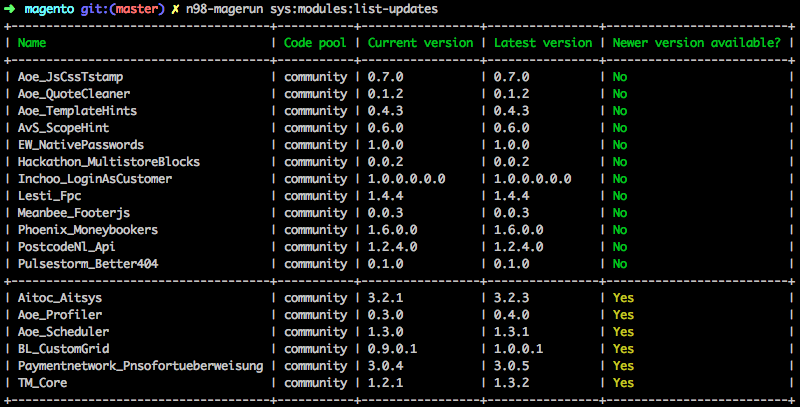Click the green prompt arrow icon
This screenshot has height=407, width=800.
[x=10, y=9]
